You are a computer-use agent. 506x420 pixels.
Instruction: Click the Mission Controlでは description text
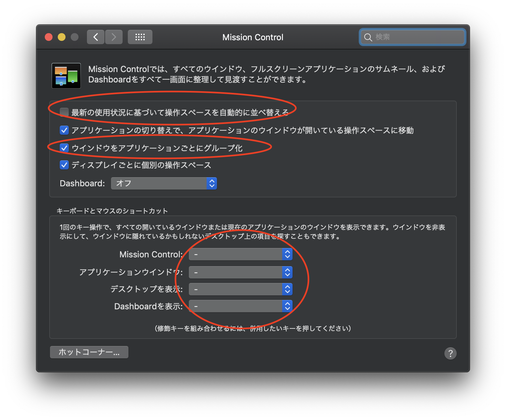pyautogui.click(x=267, y=74)
